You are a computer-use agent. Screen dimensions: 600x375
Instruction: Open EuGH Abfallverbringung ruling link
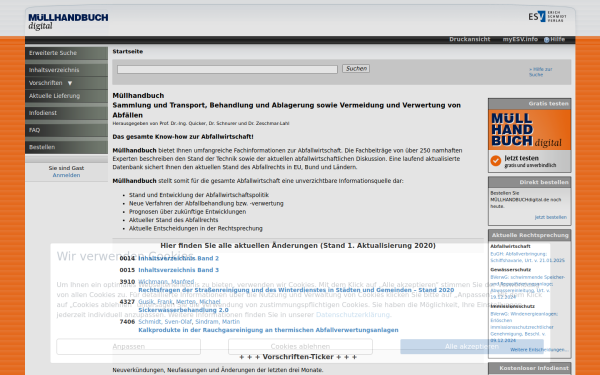[x=527, y=257]
